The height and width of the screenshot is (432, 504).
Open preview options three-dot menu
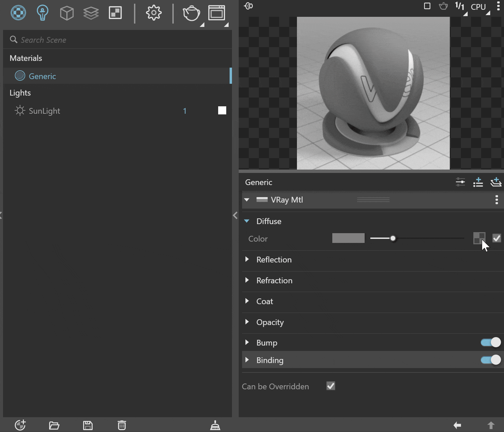(498, 6)
